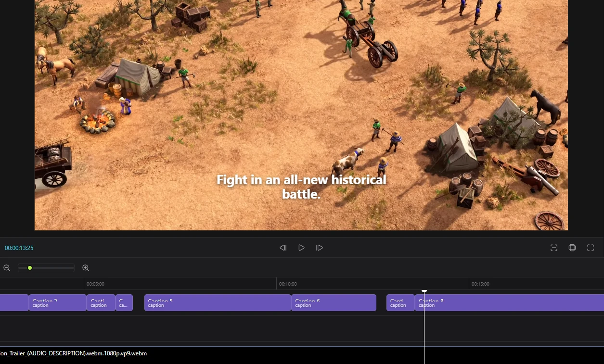Select the unlabeled caption clip before Caption 2
The image size is (604, 364).
pos(14,303)
